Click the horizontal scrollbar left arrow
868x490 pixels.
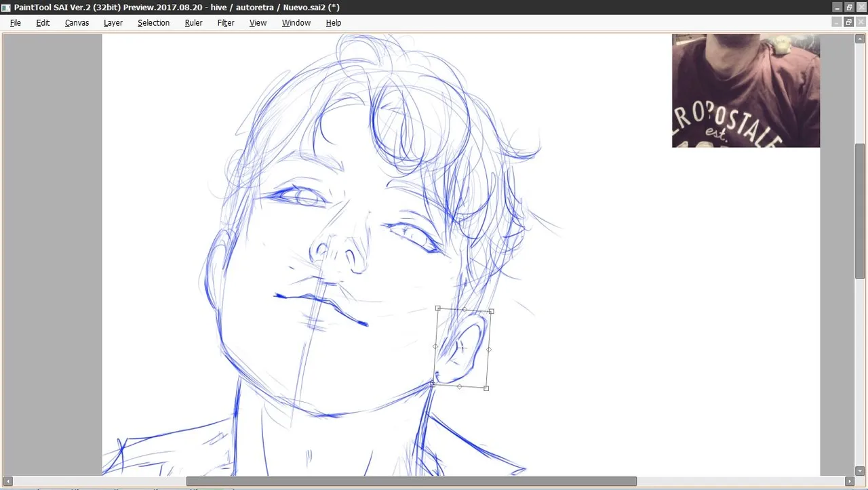(x=8, y=481)
